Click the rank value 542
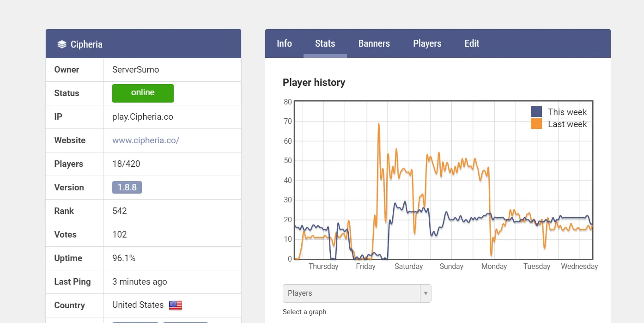This screenshot has height=323, width=644. 120,211
